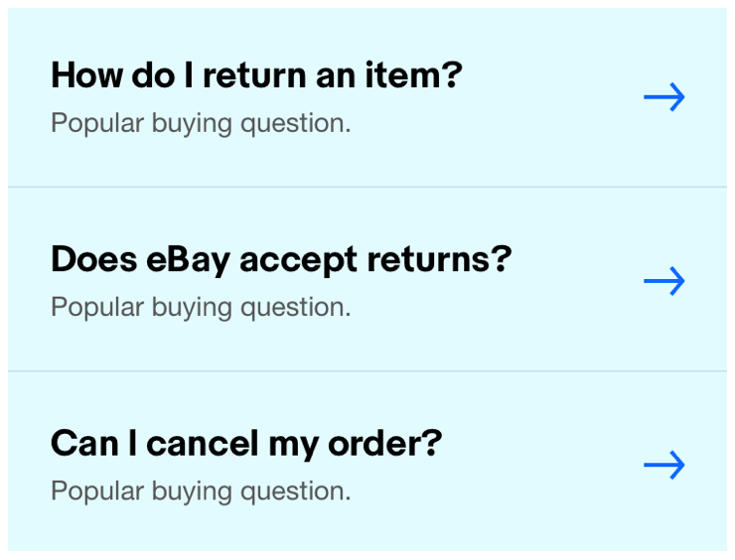Click the arrow beside "Does eBay accept returns?"
Image resolution: width=735 pixels, height=560 pixels.
663,281
